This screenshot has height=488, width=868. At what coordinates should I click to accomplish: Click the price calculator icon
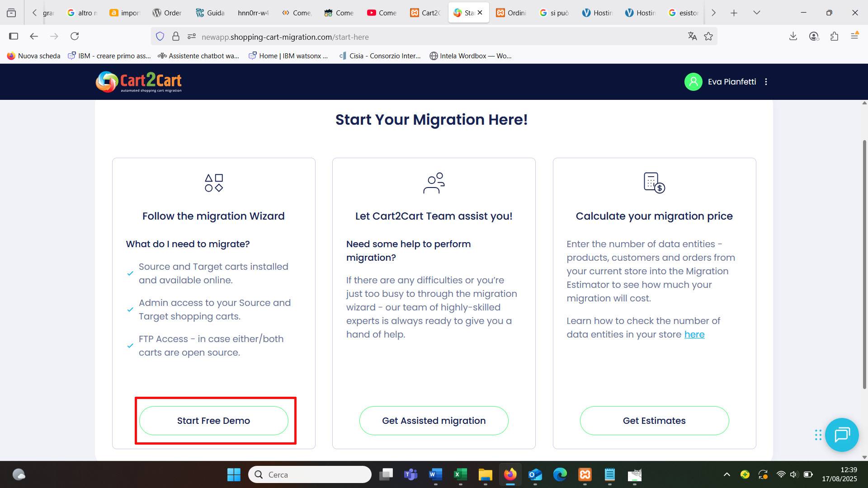tap(654, 183)
